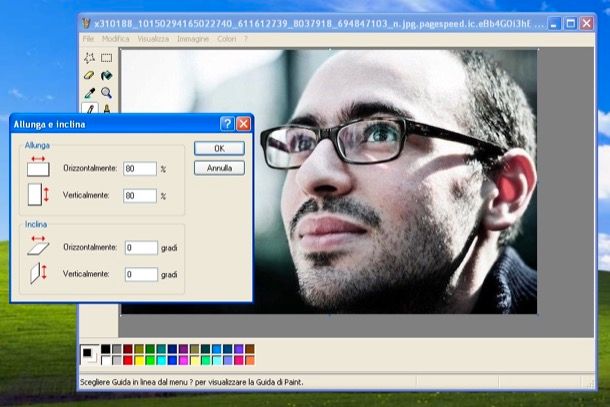
Task: Pick the red color swatch in palette
Action: pos(129,360)
